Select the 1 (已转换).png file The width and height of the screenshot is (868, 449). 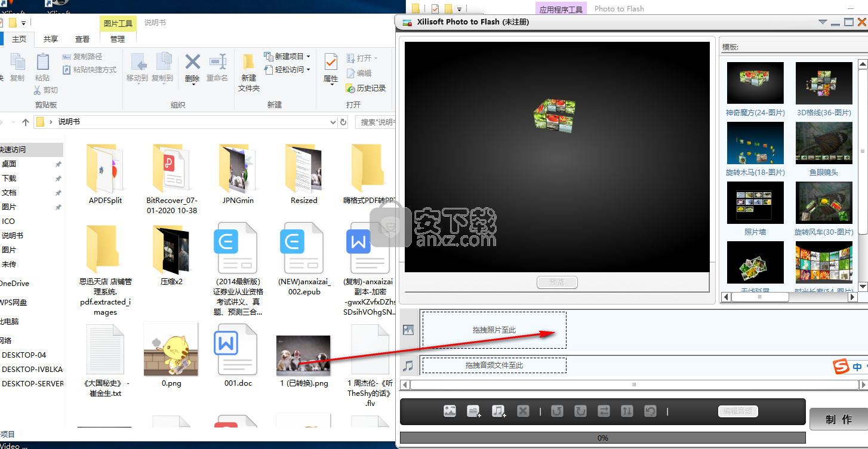click(304, 362)
